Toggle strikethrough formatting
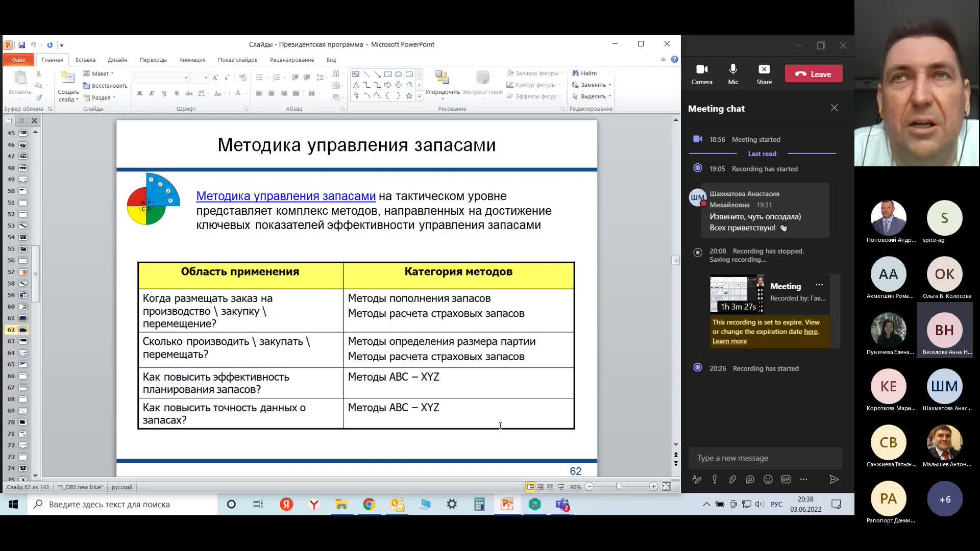Image resolution: width=980 pixels, height=551 pixels. [189, 93]
